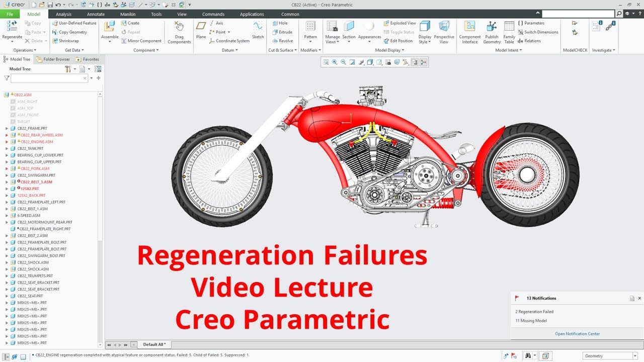The height and width of the screenshot is (362, 644).
Task: Switch to the Manikin tab
Action: tap(128, 14)
